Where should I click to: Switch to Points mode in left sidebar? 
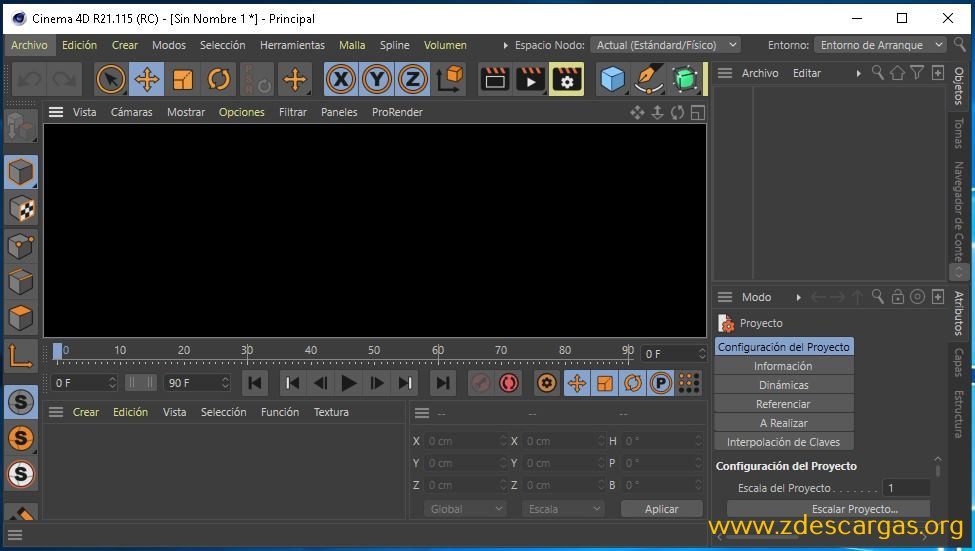click(x=21, y=245)
